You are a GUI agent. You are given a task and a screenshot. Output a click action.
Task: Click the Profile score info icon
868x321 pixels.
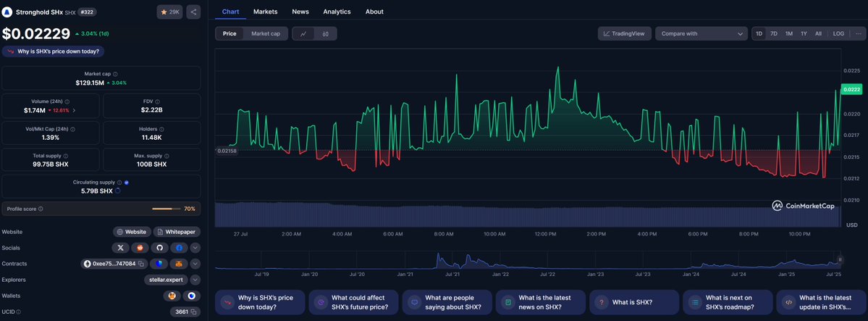[41, 209]
